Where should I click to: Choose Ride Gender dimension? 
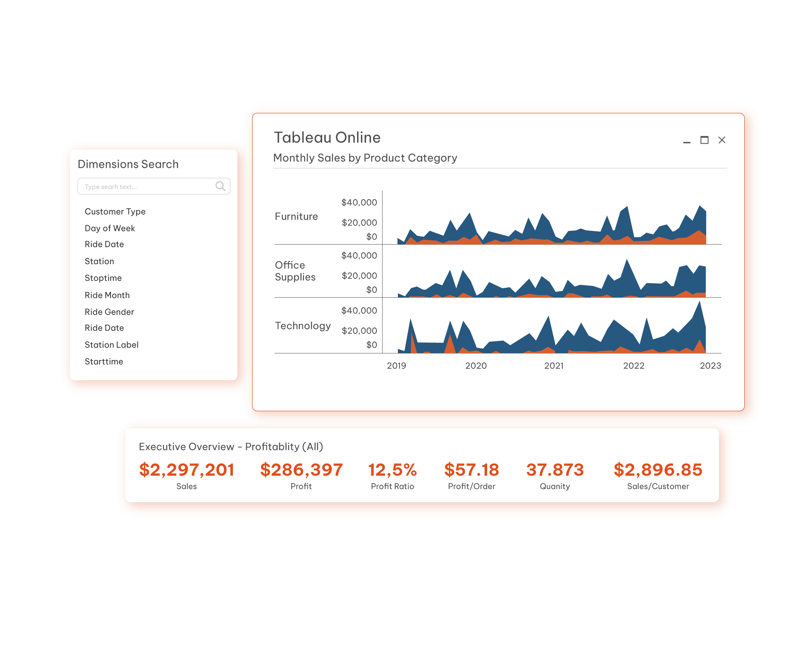pyautogui.click(x=109, y=312)
